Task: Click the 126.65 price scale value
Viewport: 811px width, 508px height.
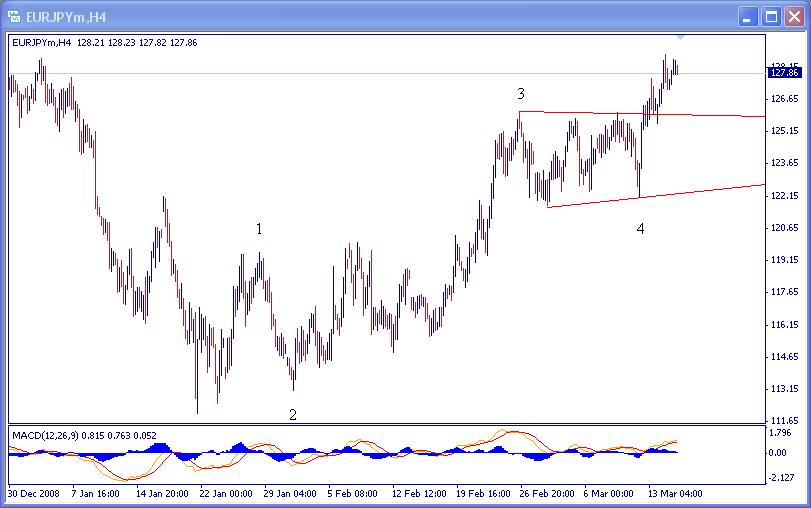Action: point(784,99)
